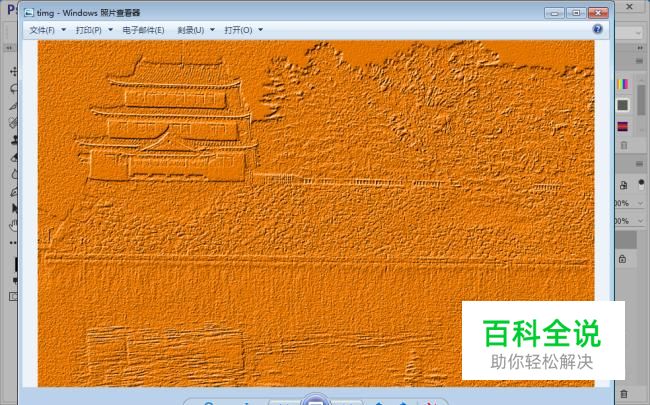Click Photo Viewer title bar picture icon

tap(29, 13)
